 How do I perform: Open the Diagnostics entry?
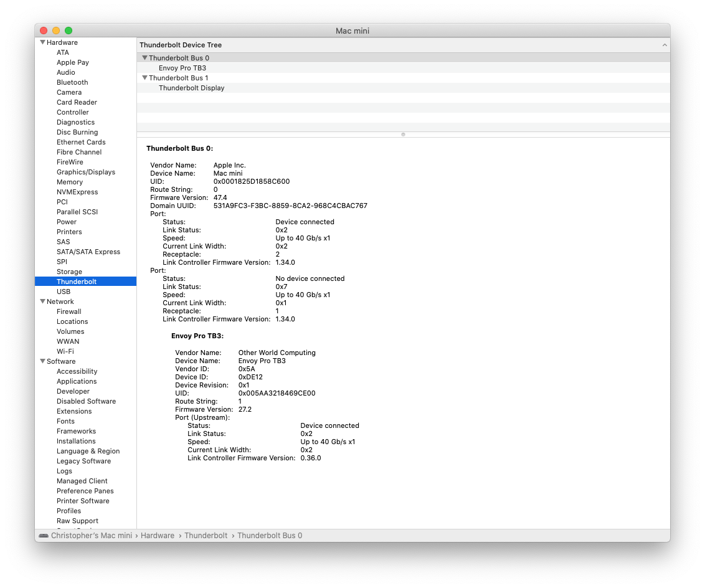pos(75,122)
